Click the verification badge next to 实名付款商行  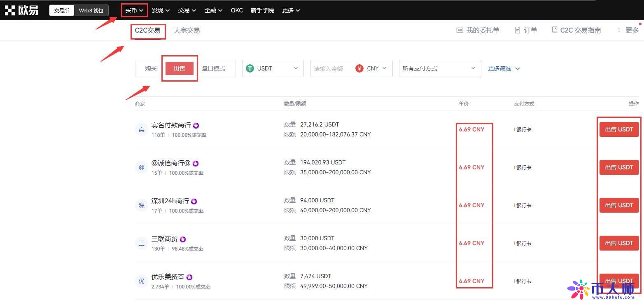click(x=196, y=125)
